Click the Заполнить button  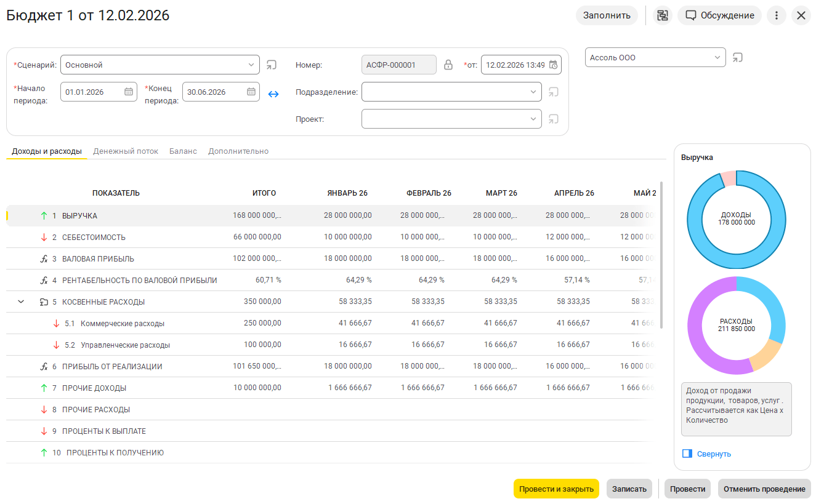[607, 15]
